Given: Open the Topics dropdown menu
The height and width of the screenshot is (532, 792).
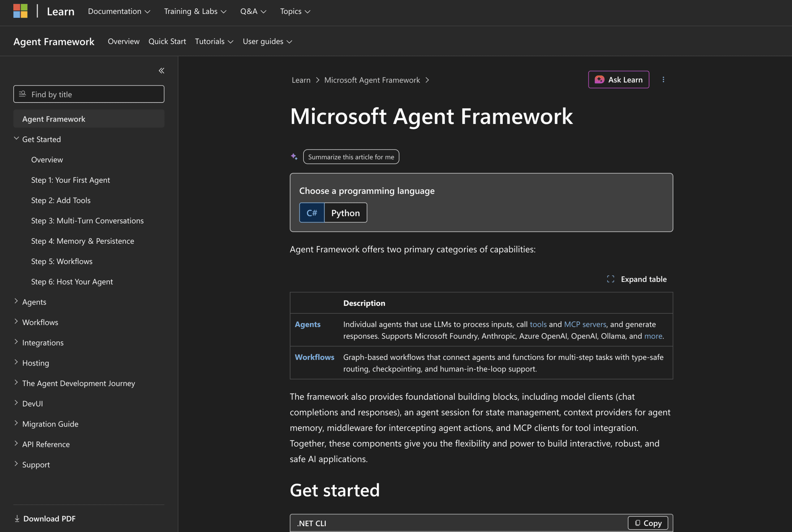Looking at the screenshot, I should click(x=295, y=11).
